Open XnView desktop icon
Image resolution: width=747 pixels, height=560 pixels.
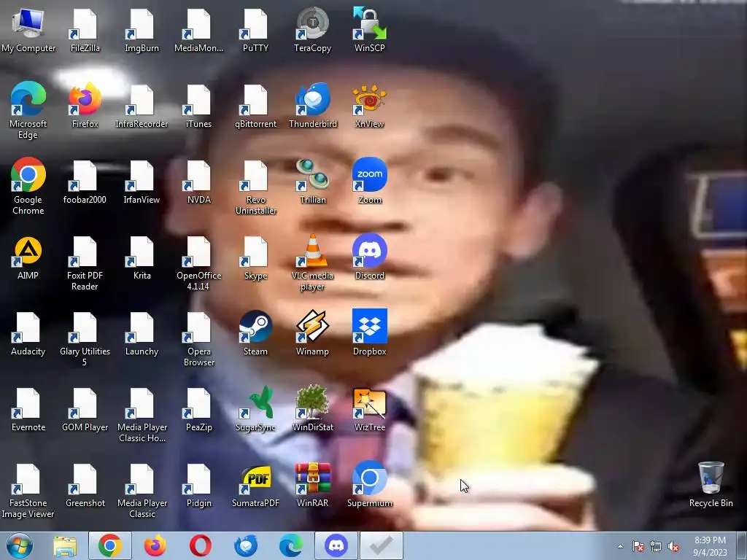(x=369, y=106)
